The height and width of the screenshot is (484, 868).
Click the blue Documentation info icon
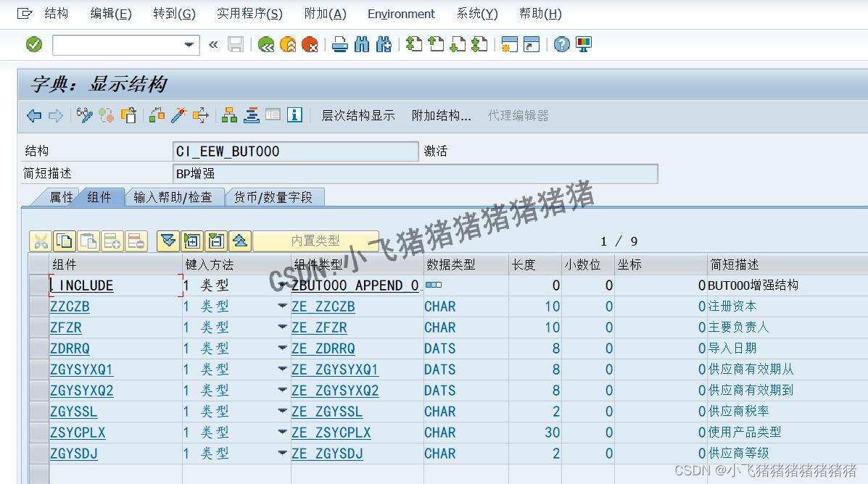[x=294, y=116]
